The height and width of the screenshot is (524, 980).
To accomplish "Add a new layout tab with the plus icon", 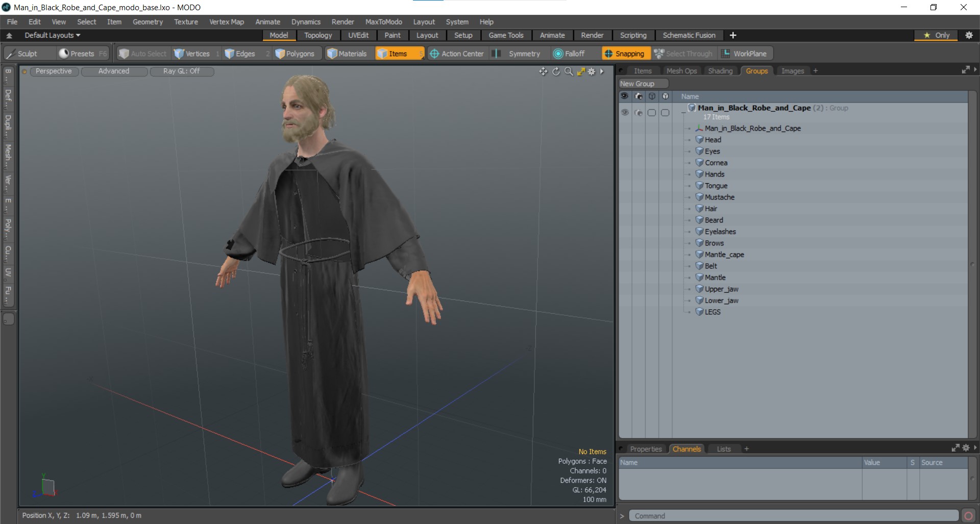I will click(733, 35).
